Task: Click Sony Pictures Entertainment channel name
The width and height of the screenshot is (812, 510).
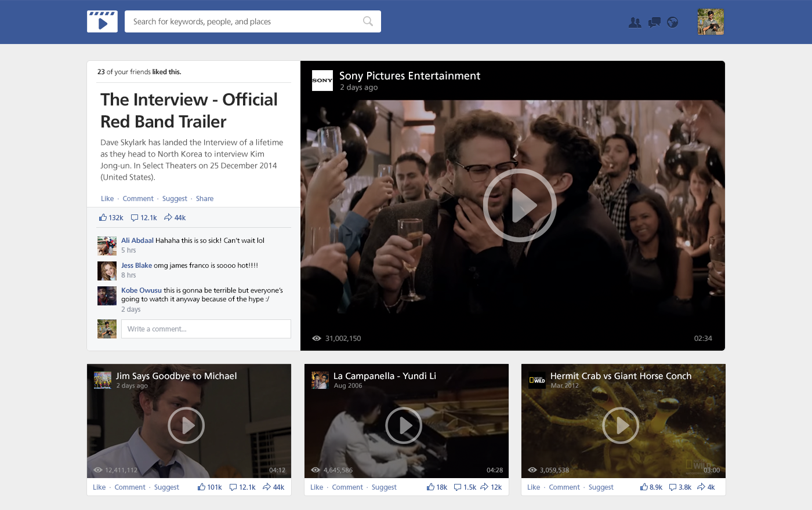Action: pyautogui.click(x=409, y=76)
